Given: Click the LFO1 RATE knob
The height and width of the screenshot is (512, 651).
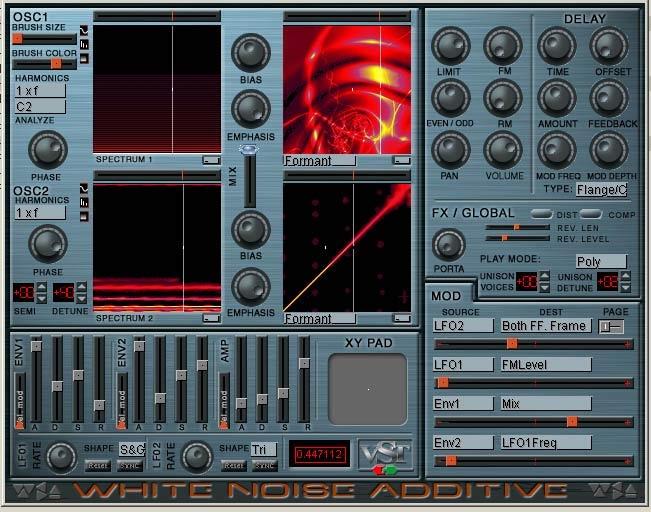Looking at the screenshot, I should tap(61, 457).
